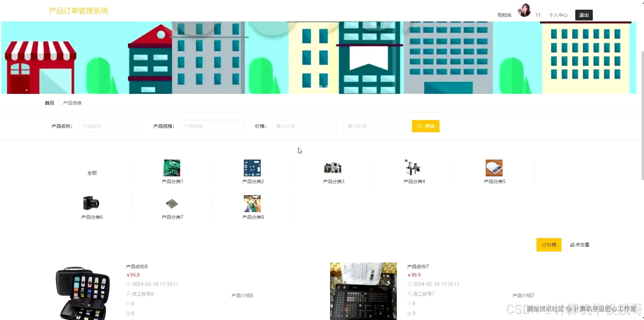Click the person icon beside 员工账号7
This screenshot has width=644, height=320.
pos(409,294)
